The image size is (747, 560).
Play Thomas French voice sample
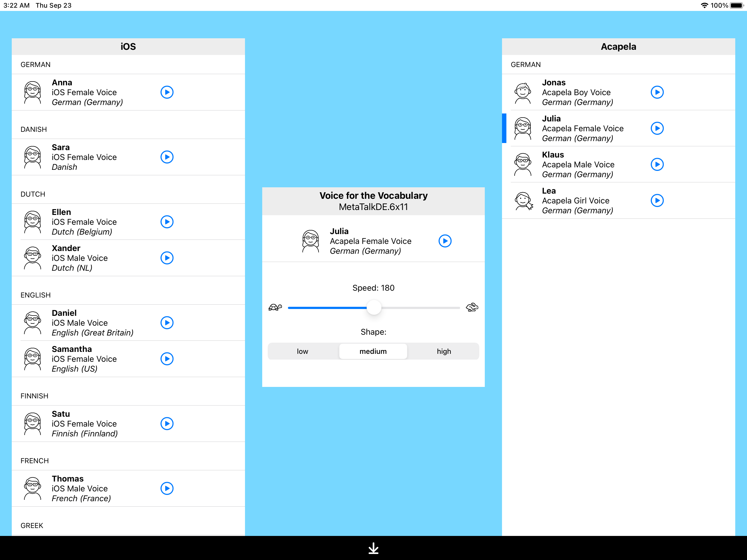167,488
